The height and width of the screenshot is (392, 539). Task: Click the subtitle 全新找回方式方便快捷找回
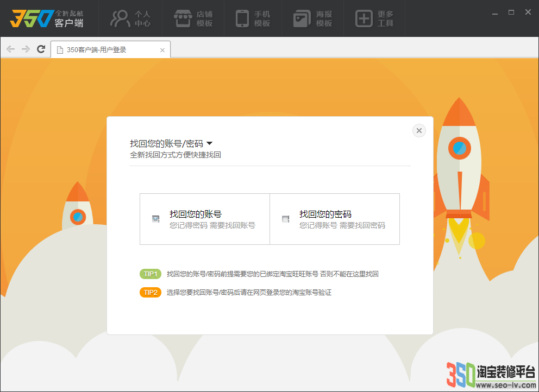pyautogui.click(x=176, y=155)
